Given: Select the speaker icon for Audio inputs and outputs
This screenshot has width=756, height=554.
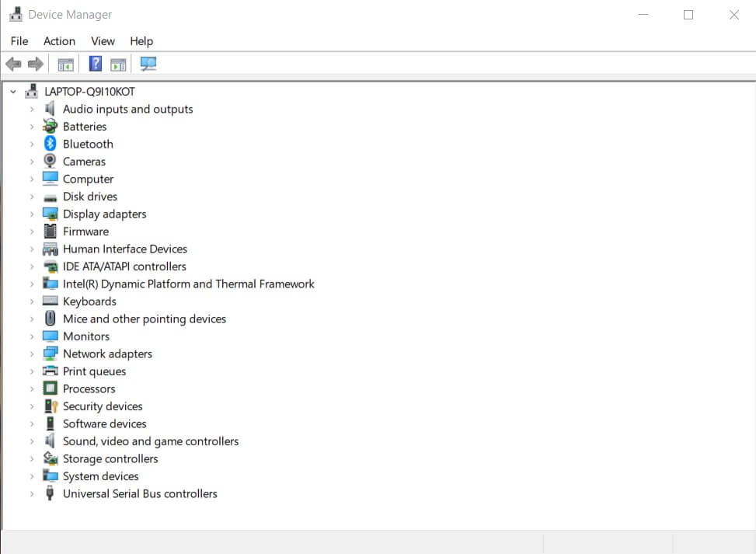Looking at the screenshot, I should [51, 109].
